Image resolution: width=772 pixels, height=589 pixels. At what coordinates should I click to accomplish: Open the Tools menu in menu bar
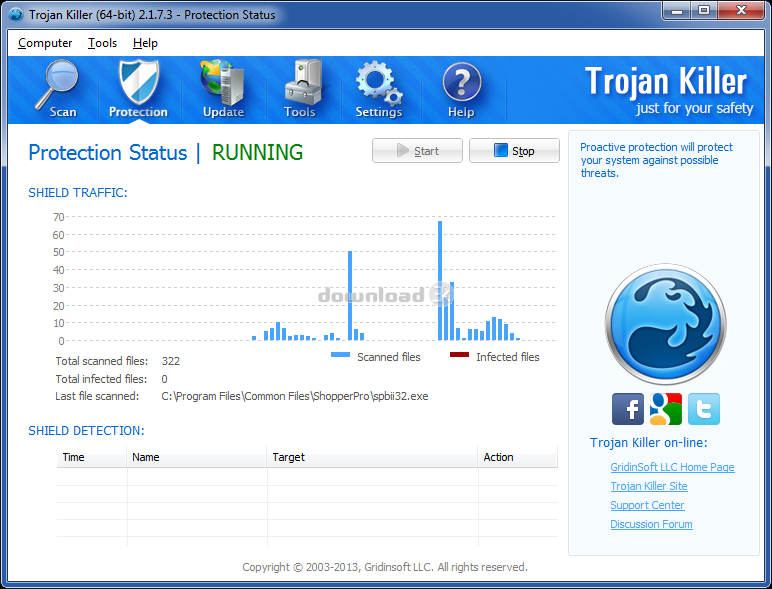102,43
